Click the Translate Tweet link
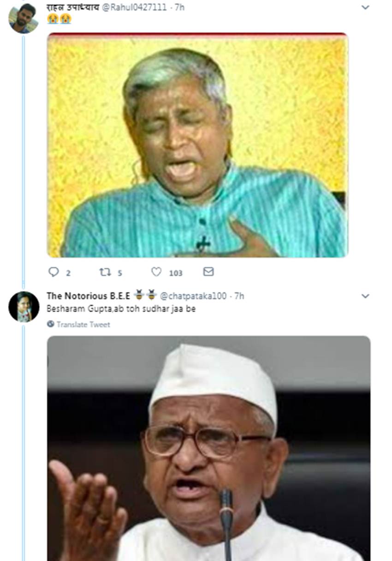The width and height of the screenshot is (392, 561). tap(83, 325)
